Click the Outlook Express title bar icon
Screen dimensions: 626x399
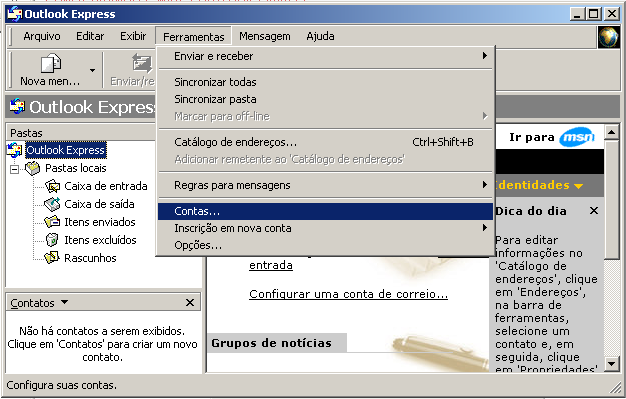[15, 14]
